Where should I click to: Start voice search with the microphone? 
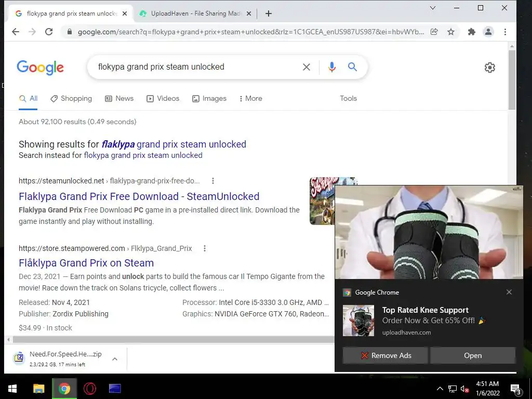[x=332, y=67]
